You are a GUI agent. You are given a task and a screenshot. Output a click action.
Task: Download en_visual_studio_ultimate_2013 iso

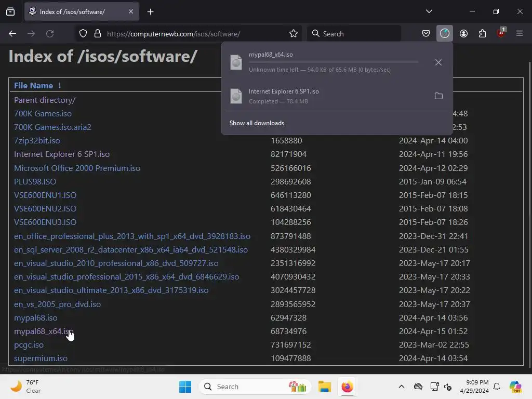111,290
